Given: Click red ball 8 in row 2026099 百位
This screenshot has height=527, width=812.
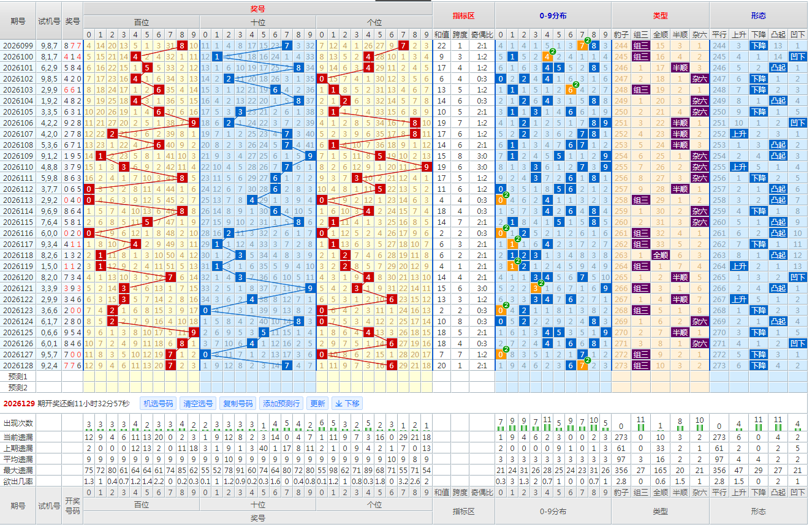Looking at the screenshot, I should pyautogui.click(x=182, y=45).
